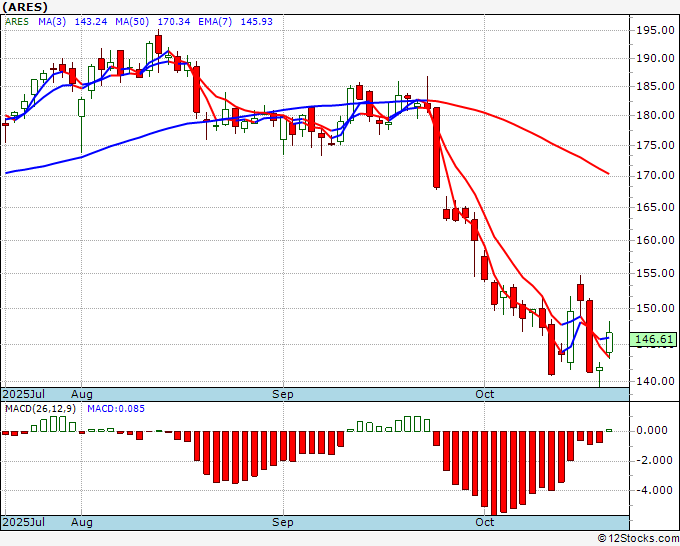Click the ©12Stocks.com copyright text
Image resolution: width=680 pixels, height=546 pixels.
tap(638, 539)
